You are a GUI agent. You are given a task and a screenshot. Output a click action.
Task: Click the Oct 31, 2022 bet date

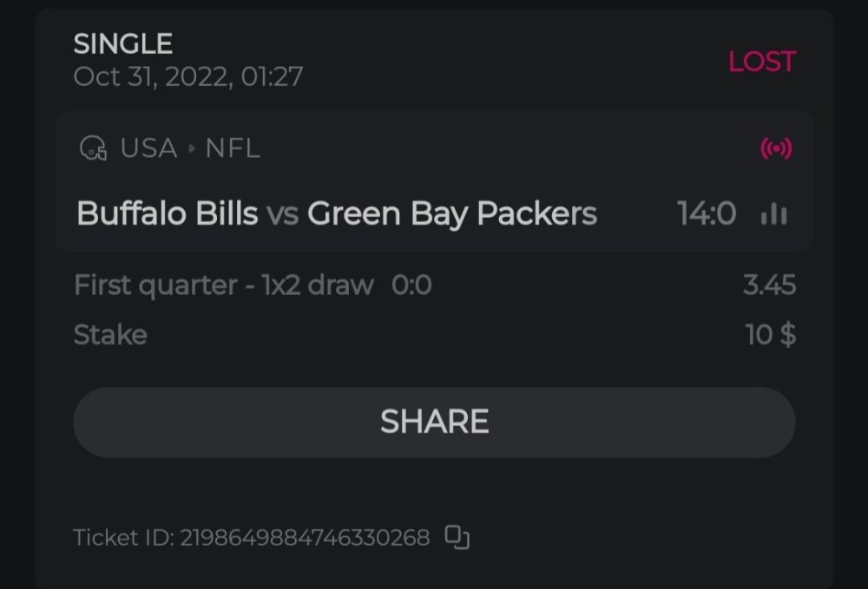pos(188,76)
